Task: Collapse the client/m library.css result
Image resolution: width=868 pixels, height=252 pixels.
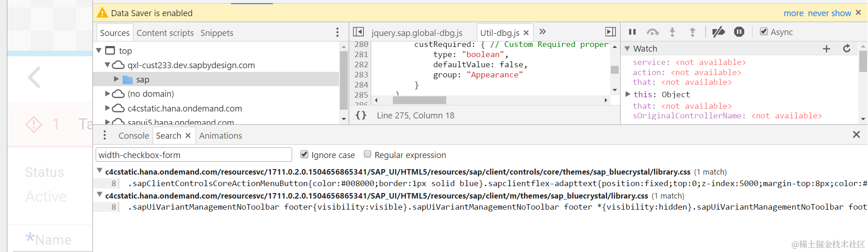Action: [x=99, y=194]
